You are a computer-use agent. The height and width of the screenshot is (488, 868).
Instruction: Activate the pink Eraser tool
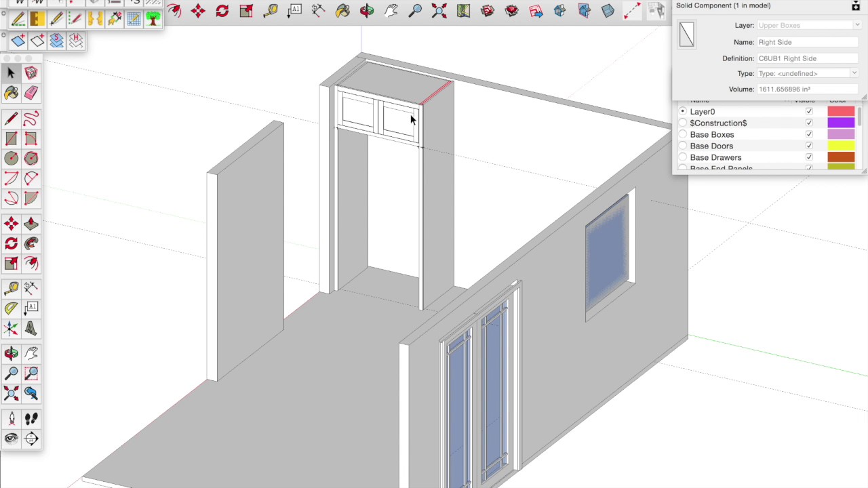31,94
